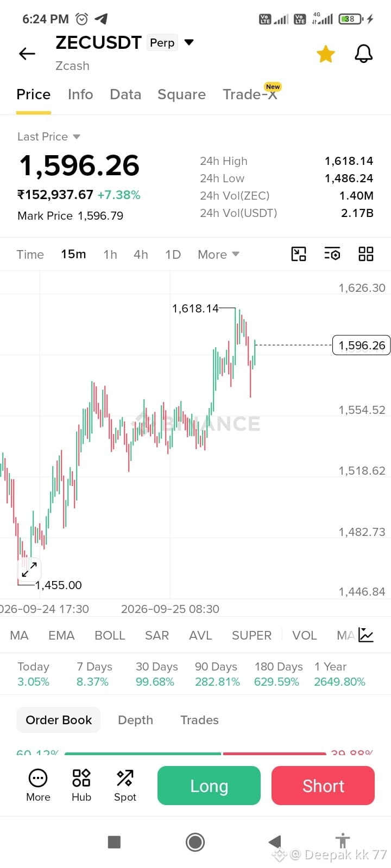Viewport: 391px width, 868px height.
Task: Enable the BOLL indicator
Action: [110, 635]
